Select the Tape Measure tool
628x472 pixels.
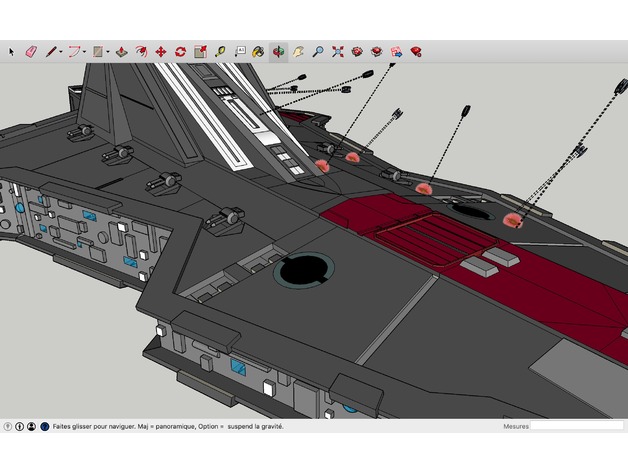coord(219,51)
